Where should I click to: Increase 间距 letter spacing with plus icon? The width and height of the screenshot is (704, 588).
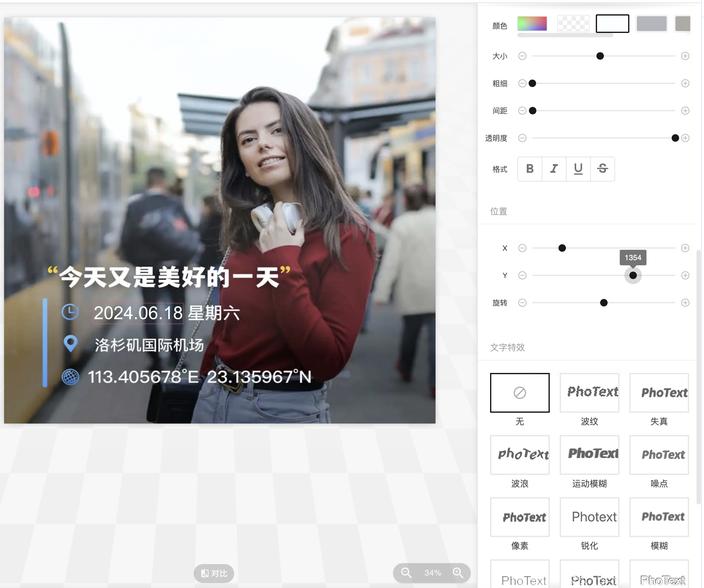pyautogui.click(x=685, y=111)
